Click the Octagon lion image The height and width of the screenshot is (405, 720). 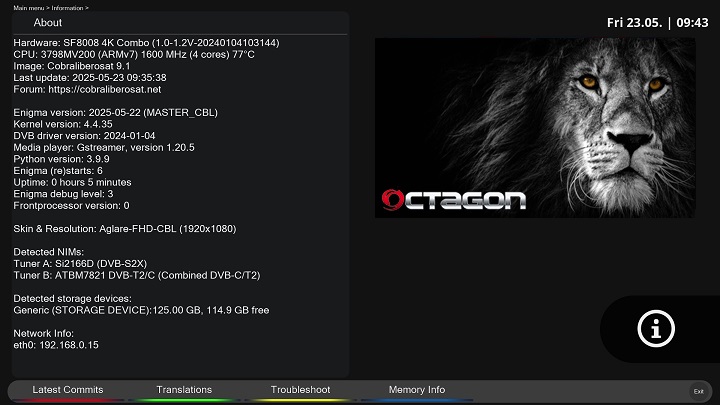coord(535,128)
